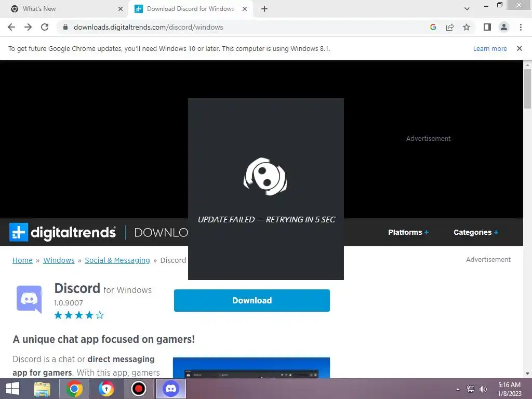Show hidden system tray icons
Screen dimensions: 532x399
click(458, 389)
